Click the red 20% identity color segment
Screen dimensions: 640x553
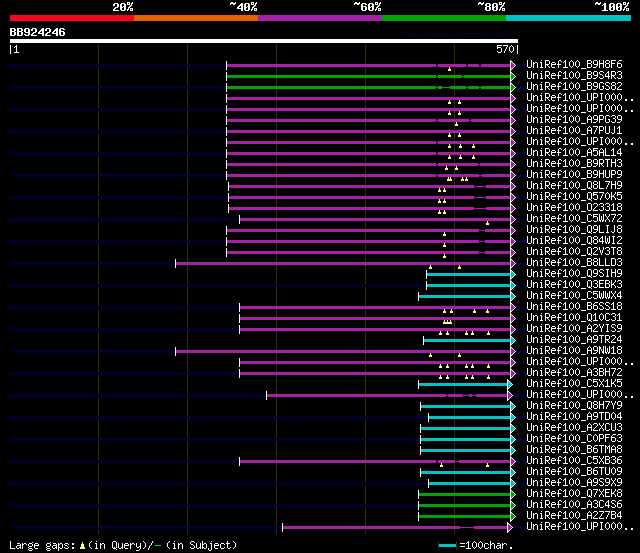pos(72,18)
